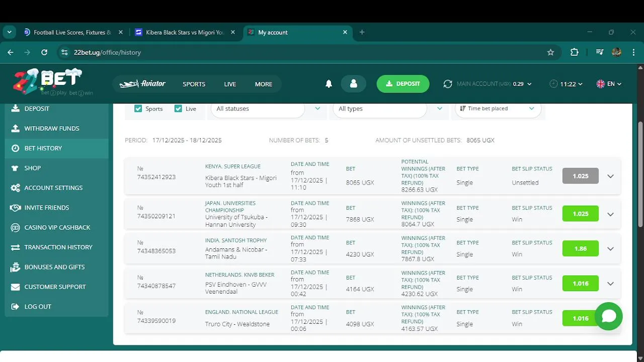Expand the University of Tsukuba bet row
The image size is (644, 362).
(610, 214)
